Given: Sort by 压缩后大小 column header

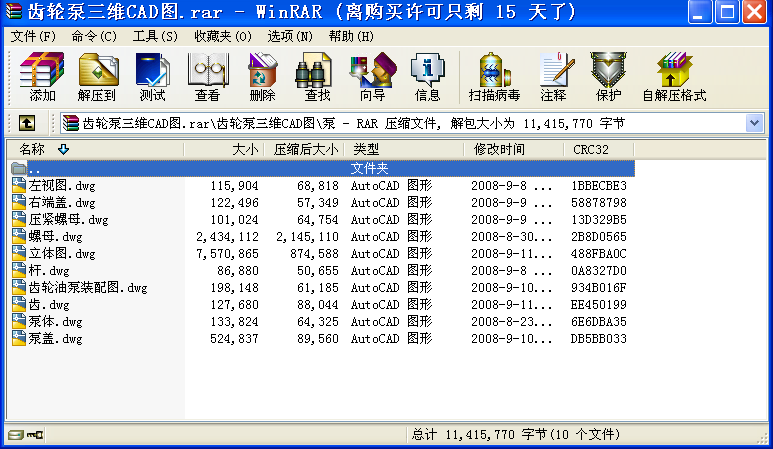Looking at the screenshot, I should [305, 149].
